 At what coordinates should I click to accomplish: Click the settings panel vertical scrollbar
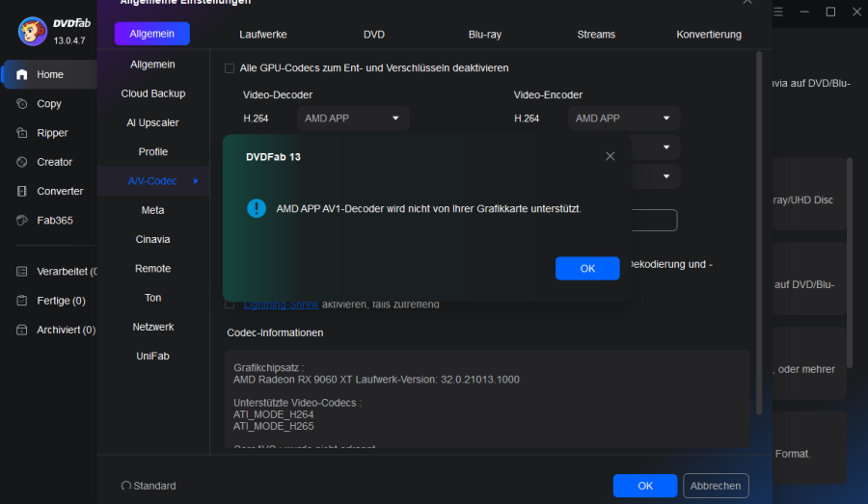759,231
